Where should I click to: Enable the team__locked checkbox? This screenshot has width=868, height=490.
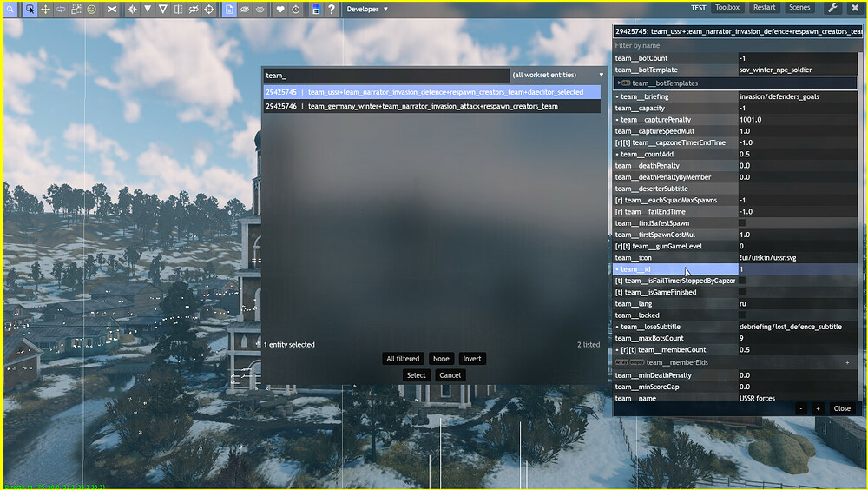pyautogui.click(x=741, y=315)
